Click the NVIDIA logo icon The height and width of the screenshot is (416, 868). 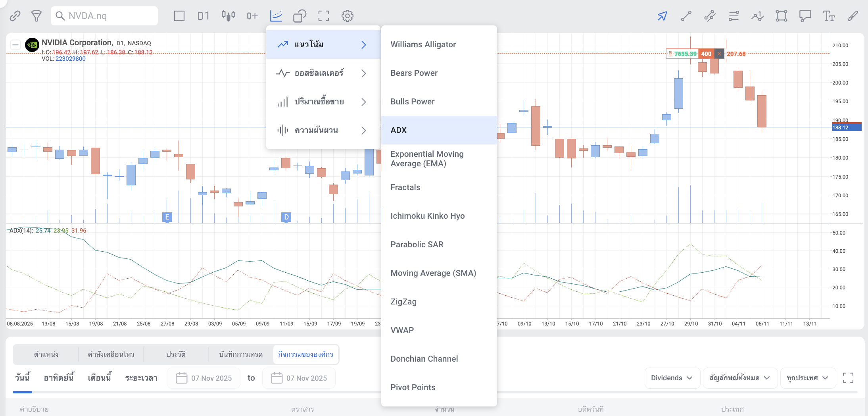[32, 45]
